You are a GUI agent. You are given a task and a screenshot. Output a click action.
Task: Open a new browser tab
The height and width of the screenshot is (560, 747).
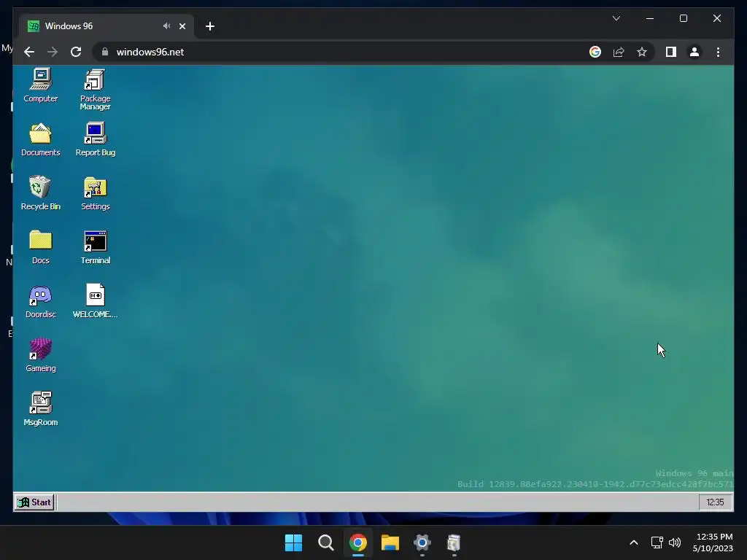tap(209, 26)
